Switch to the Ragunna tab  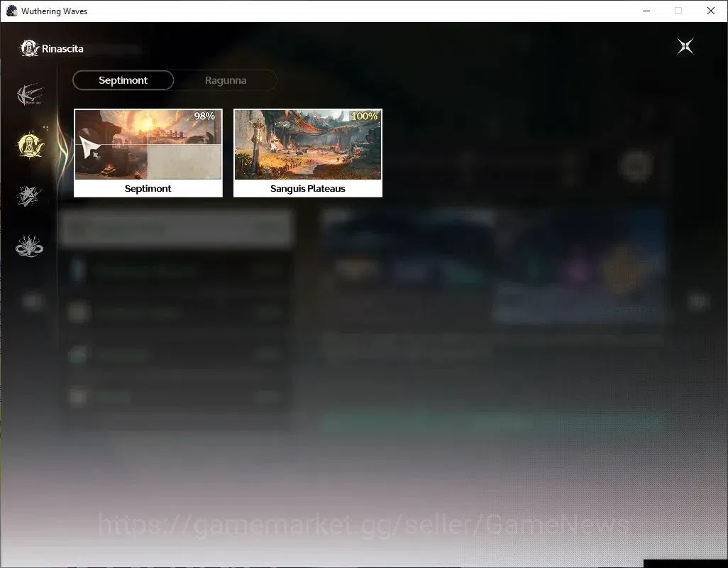[226, 80]
